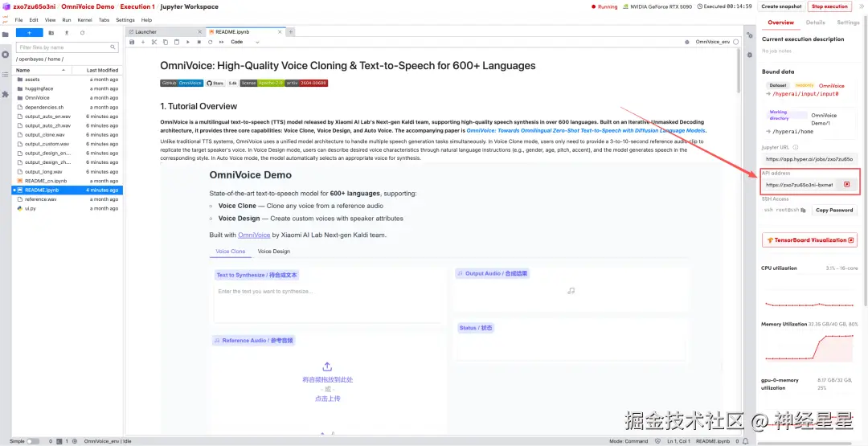Close the README.ipynb tab

[280, 32]
